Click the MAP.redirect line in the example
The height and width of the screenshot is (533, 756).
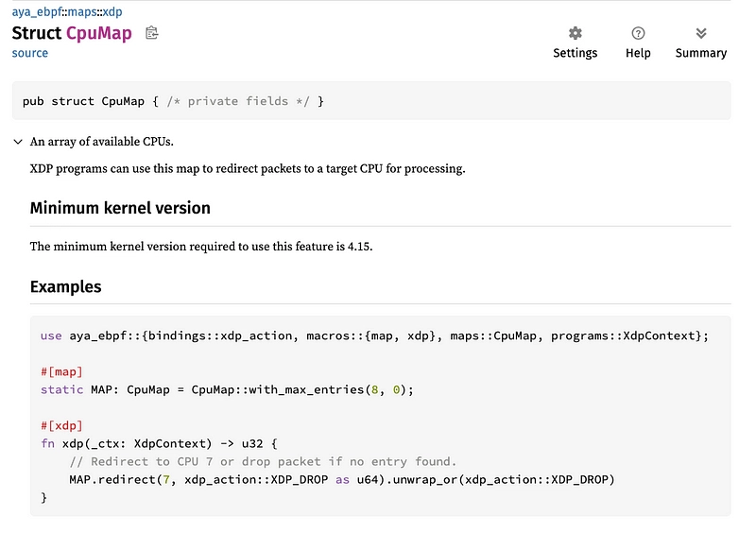point(342,480)
